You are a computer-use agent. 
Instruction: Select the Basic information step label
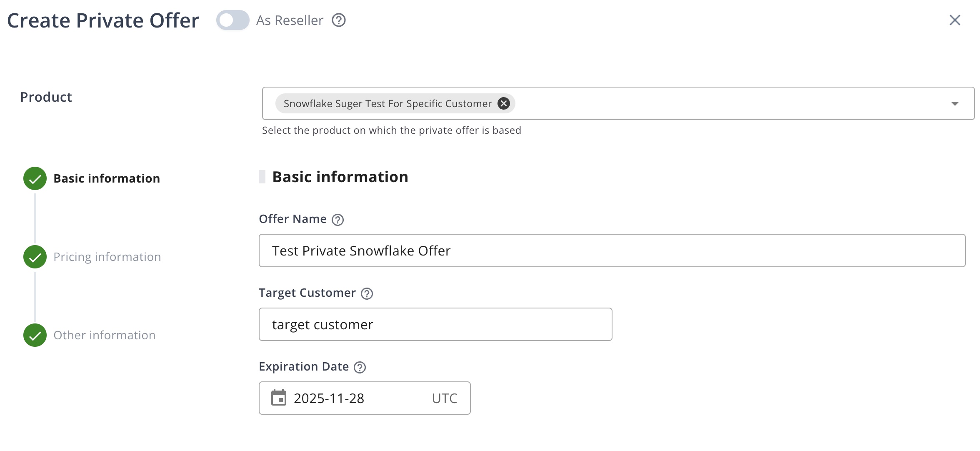click(107, 178)
